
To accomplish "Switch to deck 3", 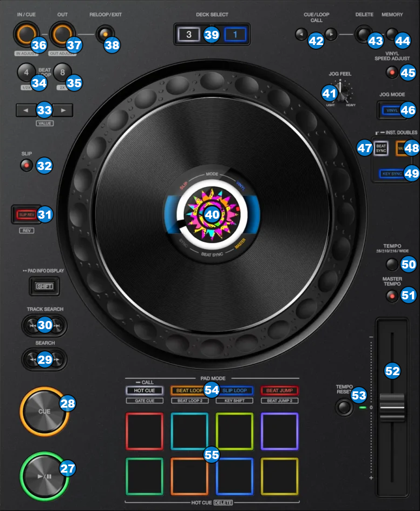I will 189,35.
